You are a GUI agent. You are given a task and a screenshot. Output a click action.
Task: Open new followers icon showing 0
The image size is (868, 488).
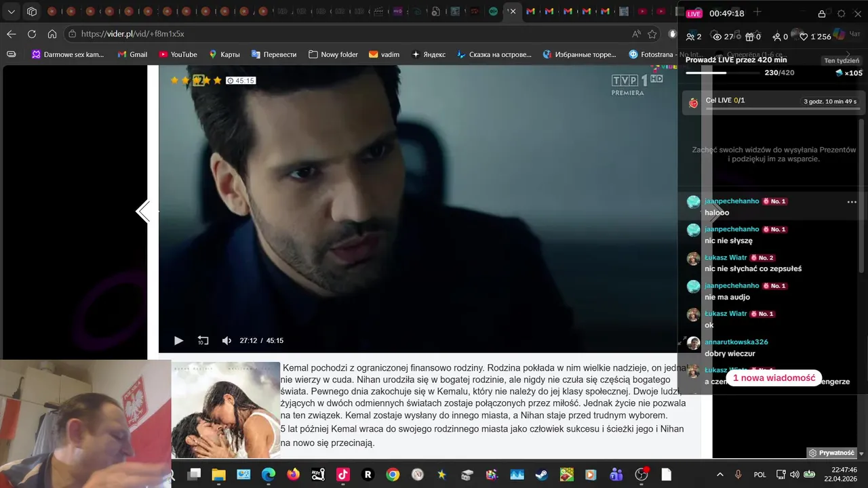[x=781, y=37]
